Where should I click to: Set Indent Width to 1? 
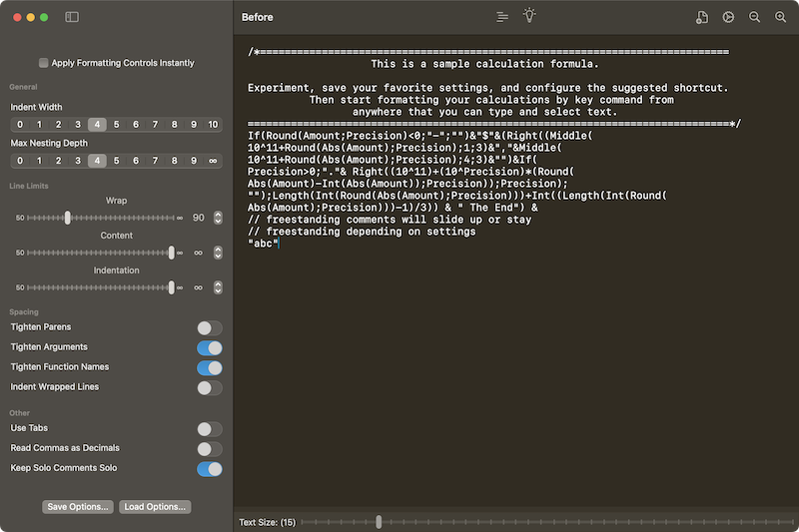(x=39, y=124)
